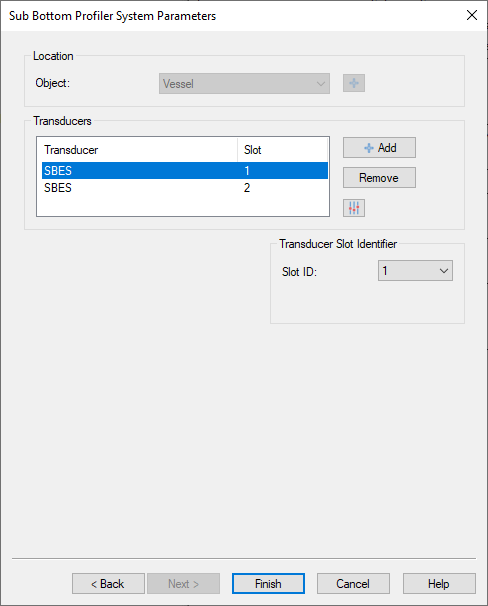Click the slot number 2 cell
The width and height of the screenshot is (488, 606).
tap(247, 188)
